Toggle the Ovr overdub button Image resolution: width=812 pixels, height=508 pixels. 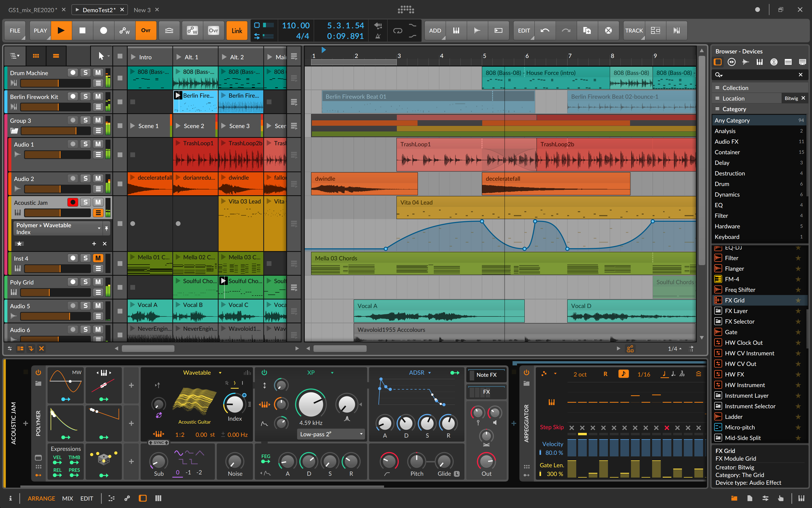(146, 31)
